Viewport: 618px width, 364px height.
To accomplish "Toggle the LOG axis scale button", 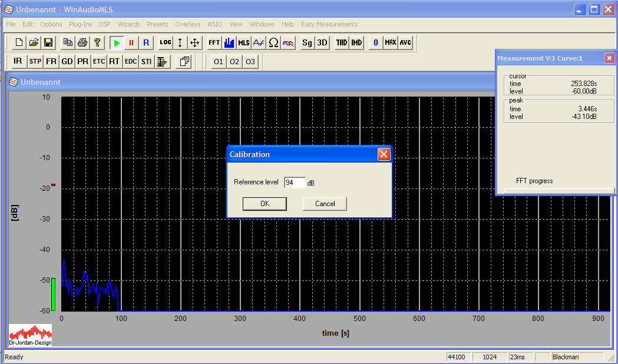I will pyautogui.click(x=166, y=43).
